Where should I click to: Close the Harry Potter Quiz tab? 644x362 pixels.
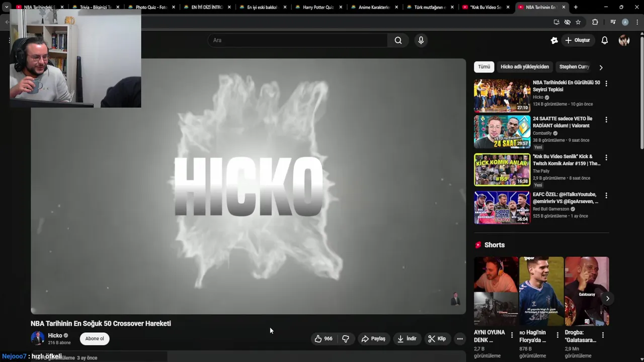341,8
